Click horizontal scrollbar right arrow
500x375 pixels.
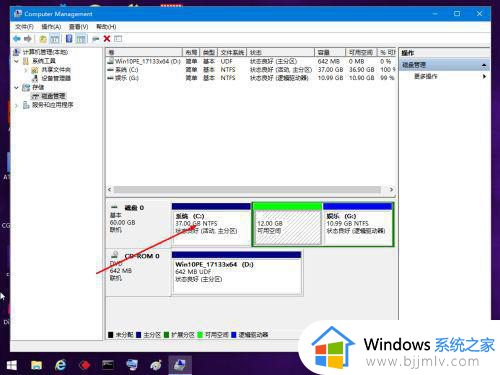coord(391,189)
